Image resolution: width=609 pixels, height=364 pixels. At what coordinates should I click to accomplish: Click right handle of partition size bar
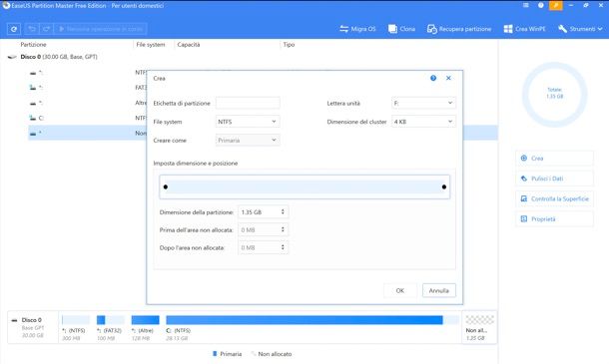click(444, 187)
